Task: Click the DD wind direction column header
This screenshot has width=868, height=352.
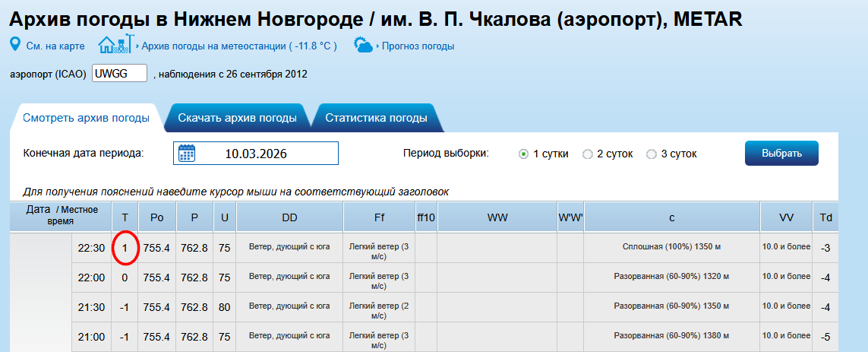Action: [x=289, y=217]
